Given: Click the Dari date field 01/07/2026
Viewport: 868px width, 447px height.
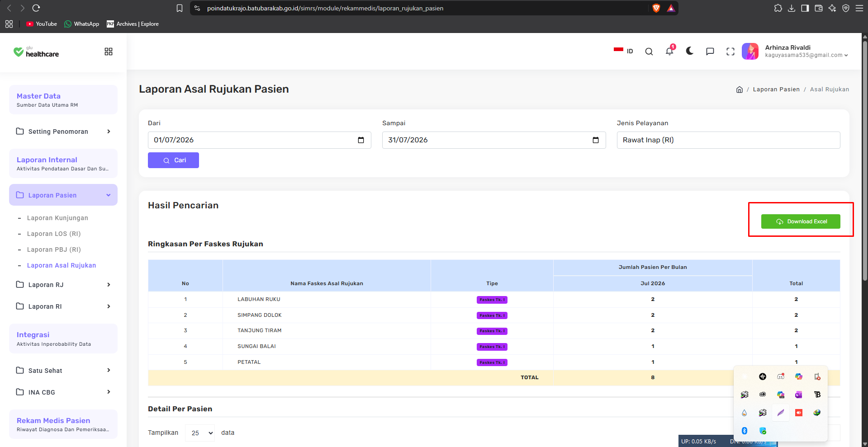Looking at the screenshot, I should click(259, 140).
